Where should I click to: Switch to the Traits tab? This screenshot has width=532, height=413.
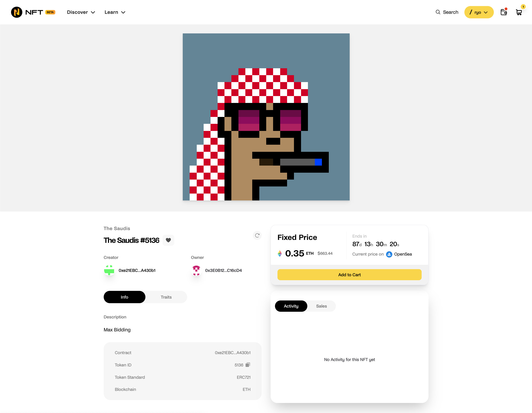point(166,297)
